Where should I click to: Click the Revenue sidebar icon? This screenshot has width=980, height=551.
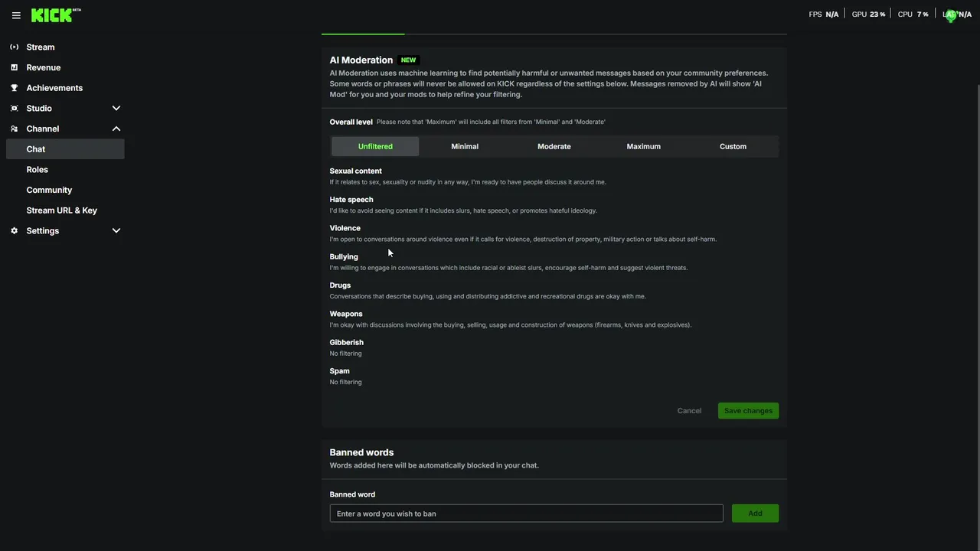(x=15, y=67)
